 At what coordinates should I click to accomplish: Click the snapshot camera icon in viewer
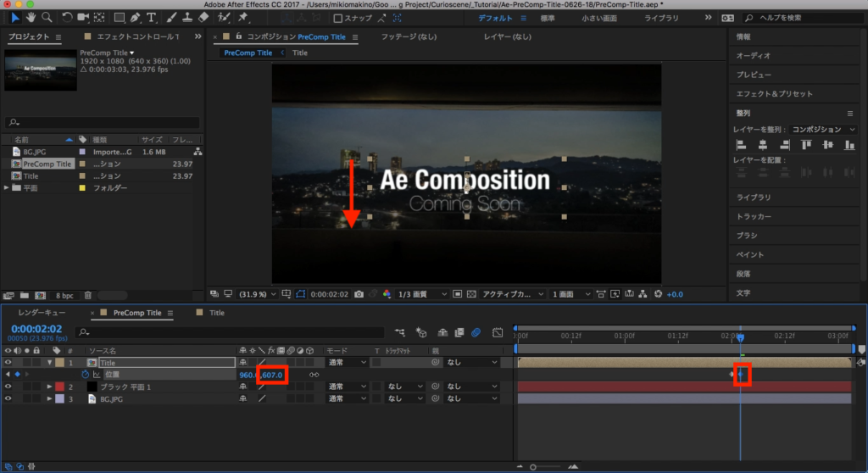pyautogui.click(x=359, y=294)
